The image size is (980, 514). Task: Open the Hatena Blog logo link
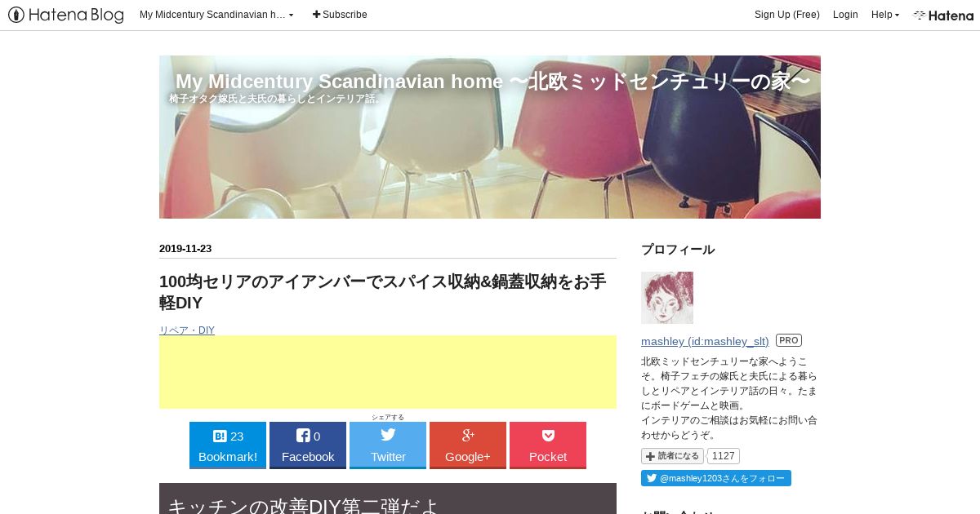[66, 15]
